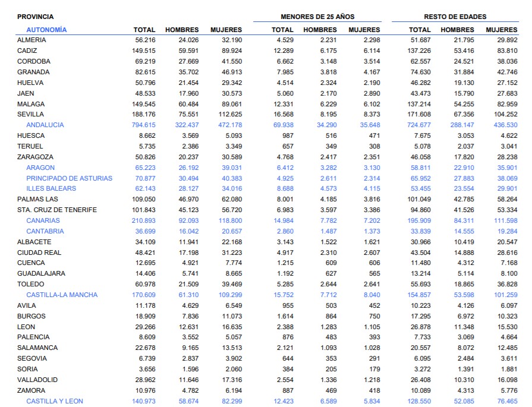Click the CASTILLA-LA MANCHA label
This screenshot has width=532, height=407.
(x=61, y=295)
